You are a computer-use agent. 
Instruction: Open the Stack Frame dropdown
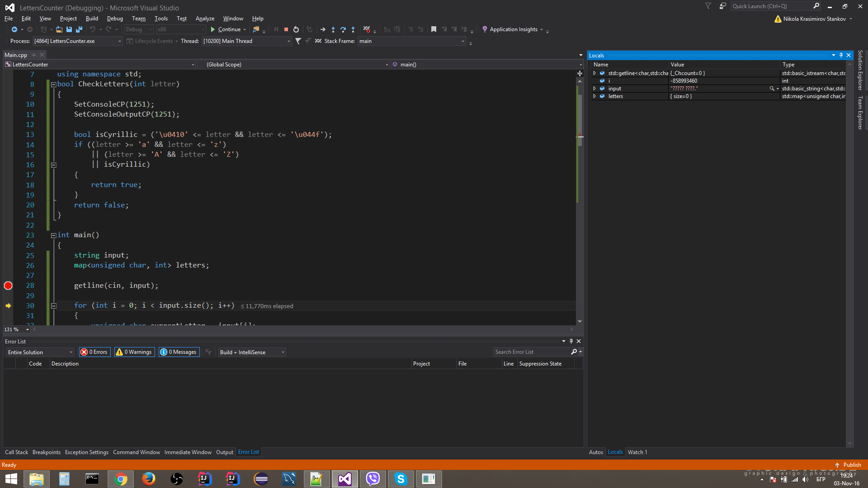click(411, 41)
